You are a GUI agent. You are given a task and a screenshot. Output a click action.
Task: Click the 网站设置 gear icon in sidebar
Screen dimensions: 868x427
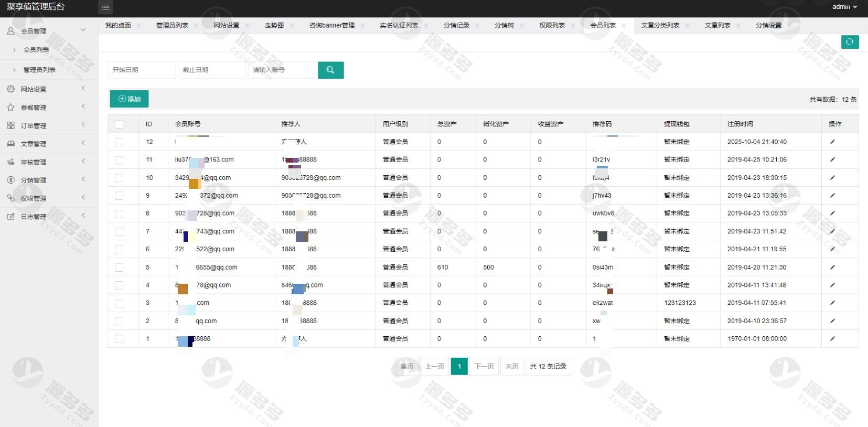pyautogui.click(x=10, y=89)
